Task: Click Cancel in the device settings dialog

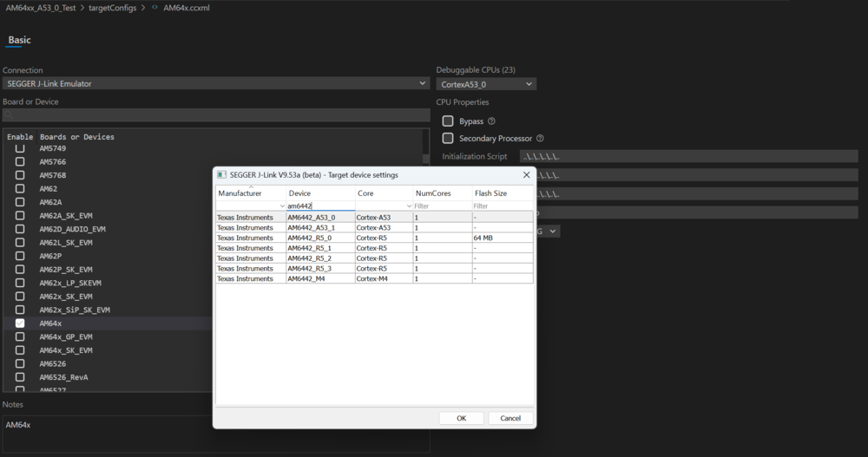Action: click(x=510, y=418)
